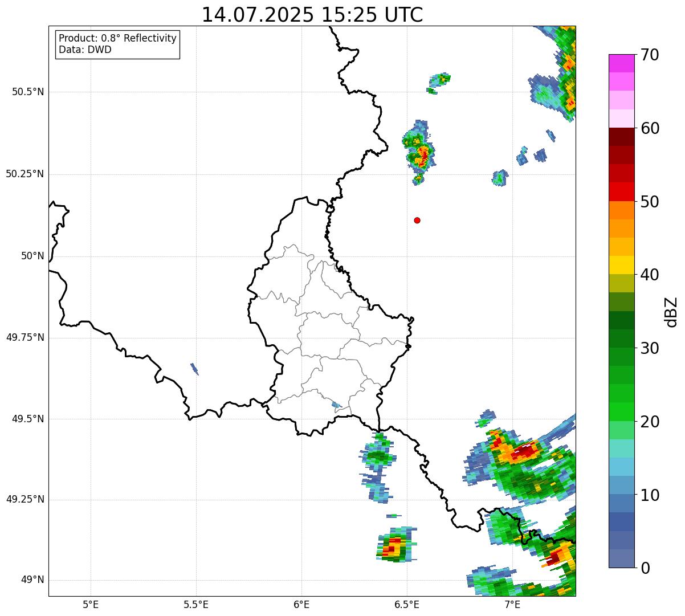
Task: Click the turquoise colorbar swatch below 20 dBZ
Action: coord(621,448)
